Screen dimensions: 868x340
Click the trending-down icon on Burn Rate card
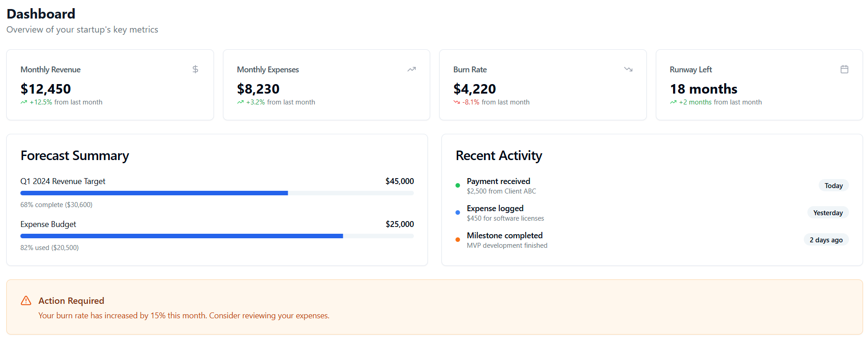[628, 69]
